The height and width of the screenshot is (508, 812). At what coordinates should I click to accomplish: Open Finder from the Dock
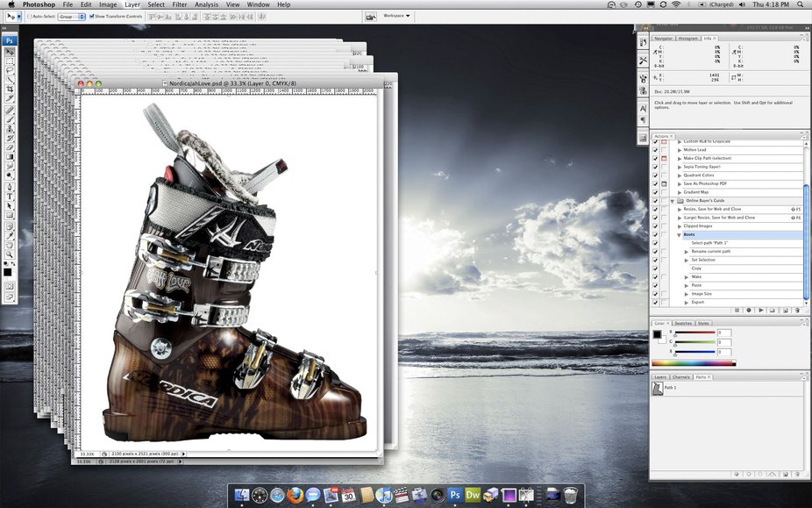click(x=241, y=495)
